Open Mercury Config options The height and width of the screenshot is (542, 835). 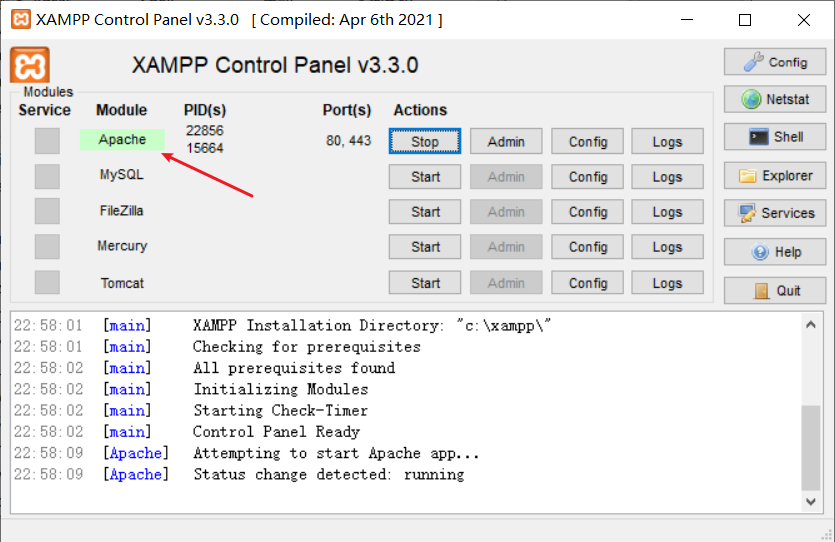pyautogui.click(x=587, y=247)
